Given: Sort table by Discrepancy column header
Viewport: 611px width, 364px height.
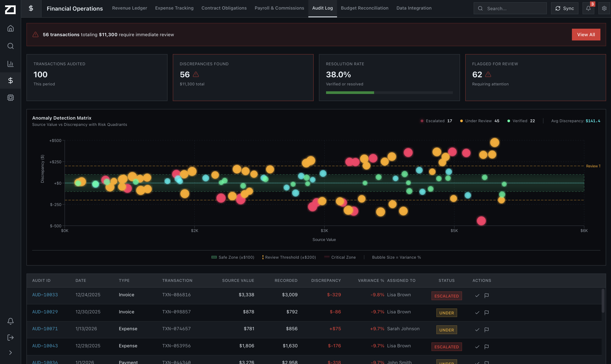Looking at the screenshot, I should tap(326, 280).
